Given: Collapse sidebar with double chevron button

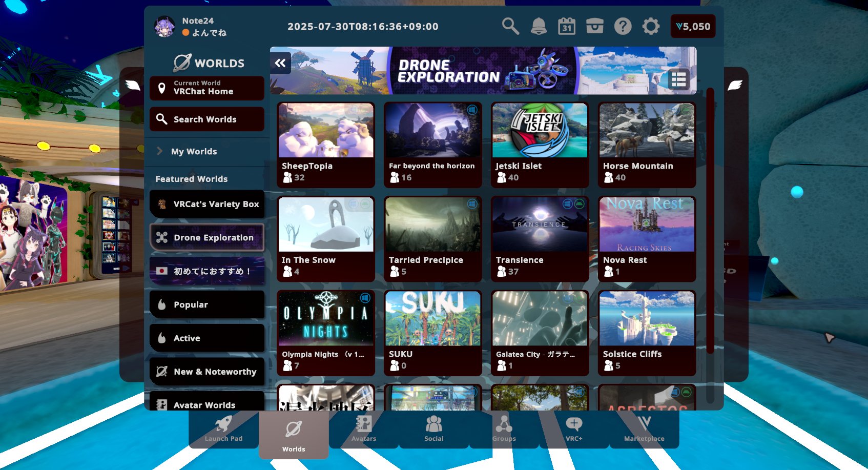Looking at the screenshot, I should (280, 63).
